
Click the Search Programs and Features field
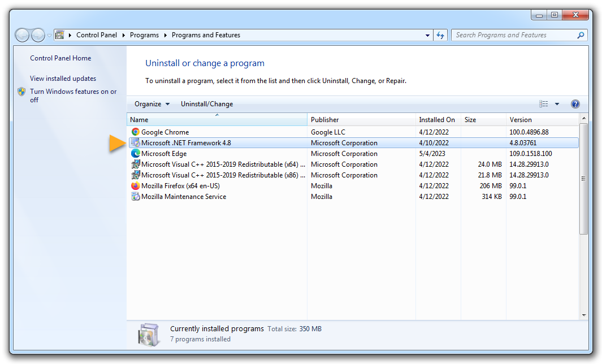514,35
